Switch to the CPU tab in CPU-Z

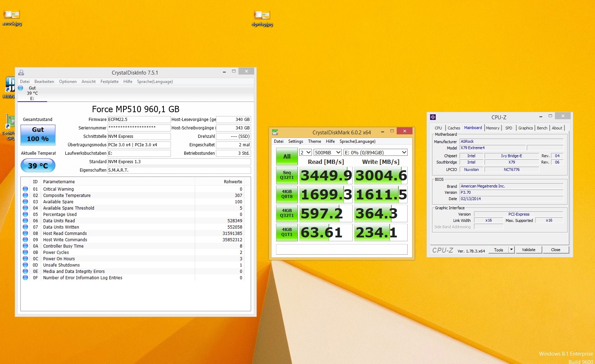(x=438, y=128)
